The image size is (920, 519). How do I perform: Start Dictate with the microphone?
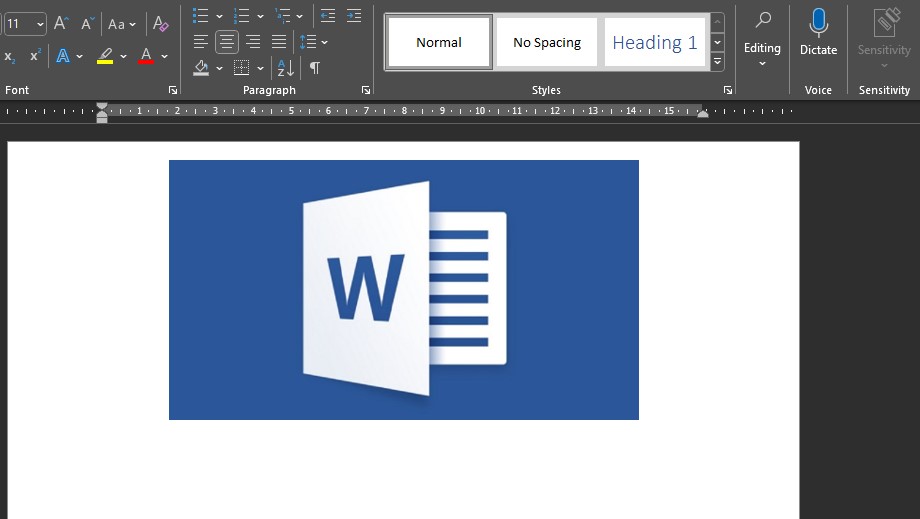(818, 33)
